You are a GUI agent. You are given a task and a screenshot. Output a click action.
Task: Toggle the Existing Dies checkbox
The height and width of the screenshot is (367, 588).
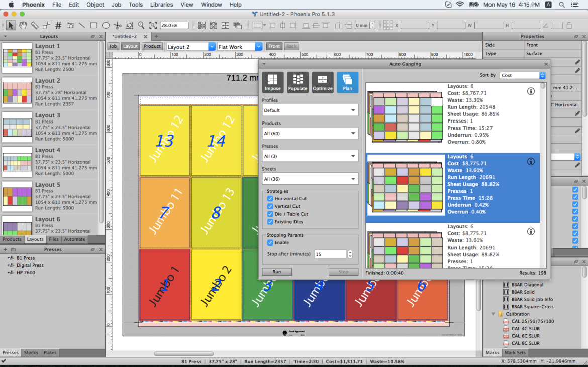[x=270, y=222]
